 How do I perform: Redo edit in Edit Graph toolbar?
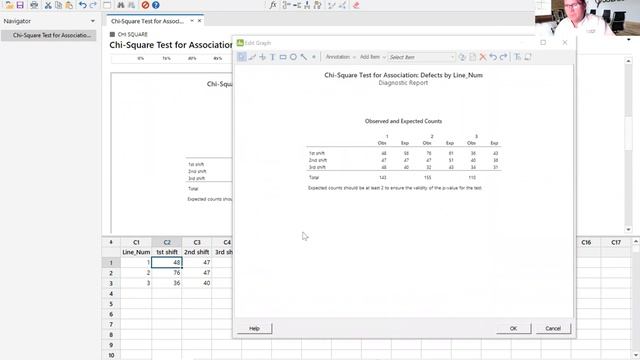[503, 57]
